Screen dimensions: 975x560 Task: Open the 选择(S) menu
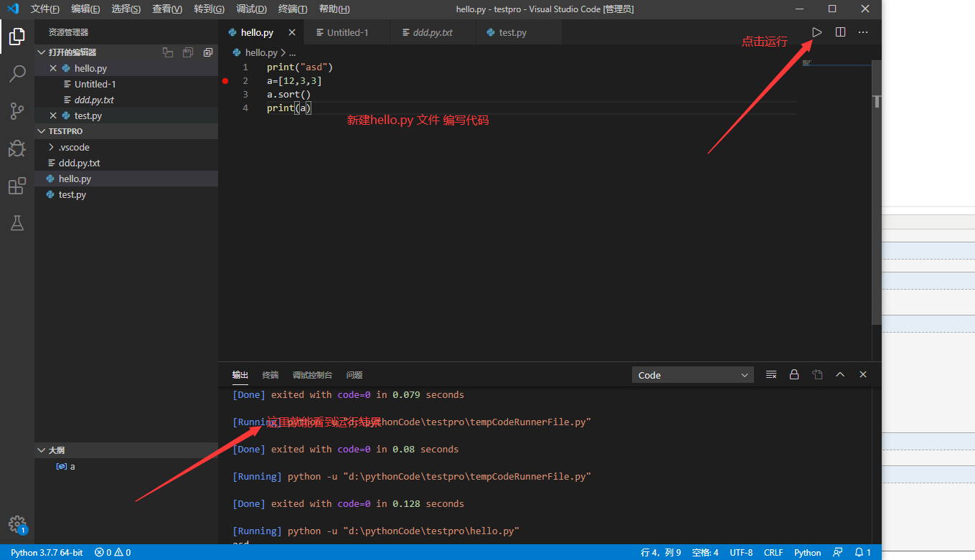tap(126, 9)
